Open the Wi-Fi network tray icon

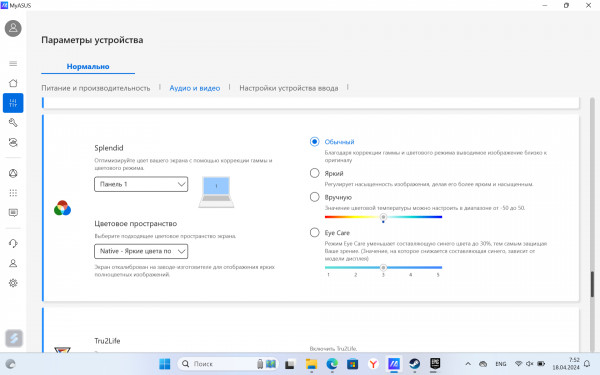pyautogui.click(x=518, y=364)
